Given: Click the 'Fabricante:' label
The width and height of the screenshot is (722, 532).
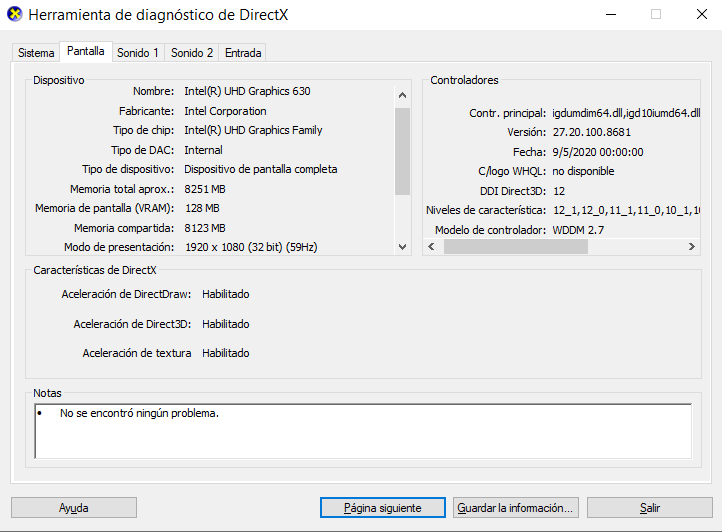Looking at the screenshot, I should point(146,111).
